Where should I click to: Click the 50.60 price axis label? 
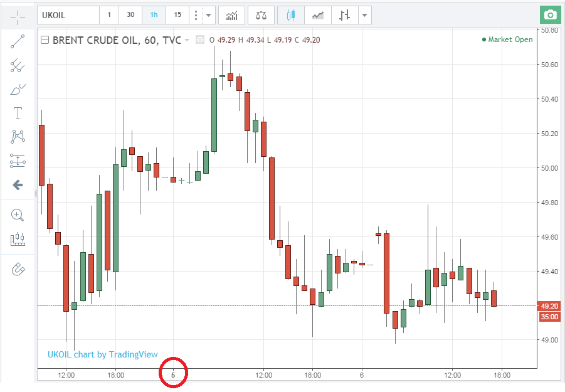click(x=549, y=65)
